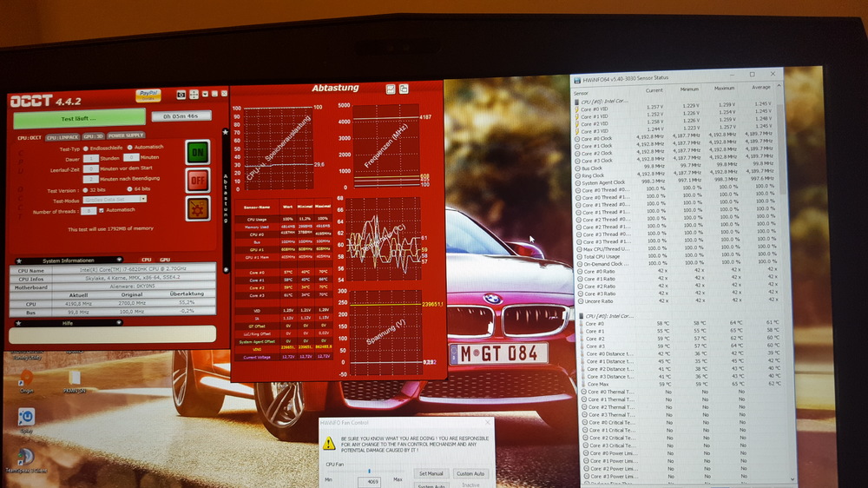The height and width of the screenshot is (488, 868).
Task: Collapse the System Informationen section arrow
Action: click(x=119, y=260)
